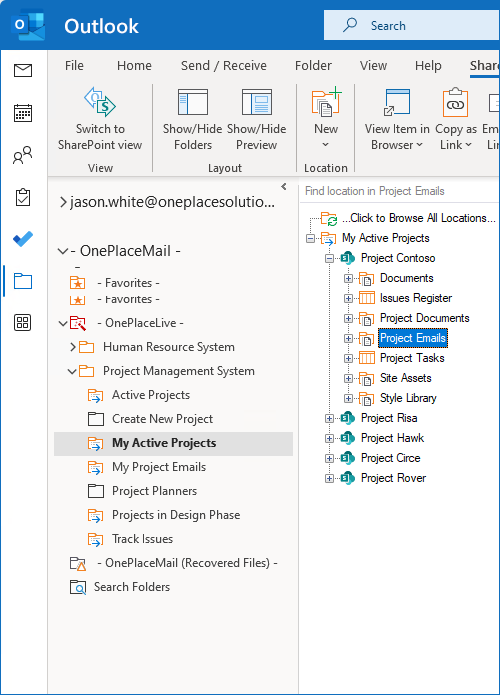Select the Site Assets tree item
The height and width of the screenshot is (695, 500).
click(x=406, y=378)
